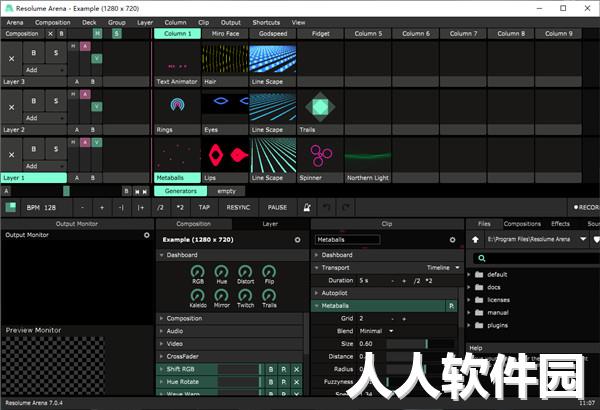Click the Metaballs clip name field
600x410 pixels.
click(x=347, y=240)
